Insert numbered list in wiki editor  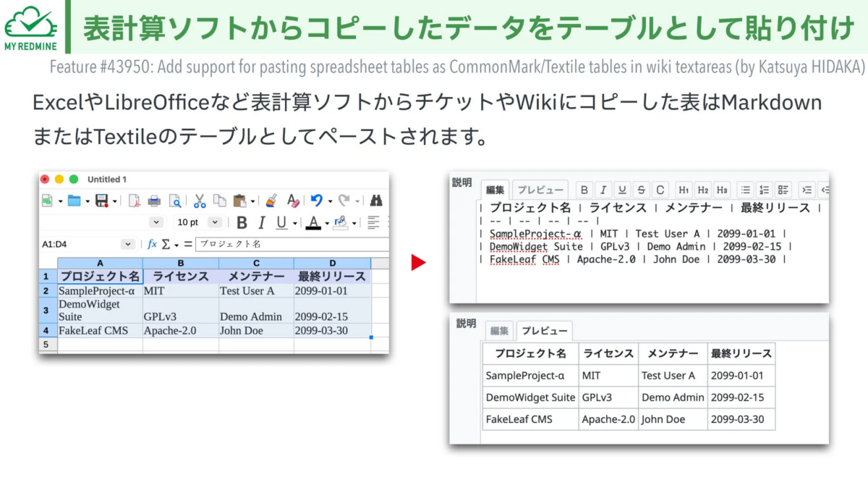click(765, 190)
